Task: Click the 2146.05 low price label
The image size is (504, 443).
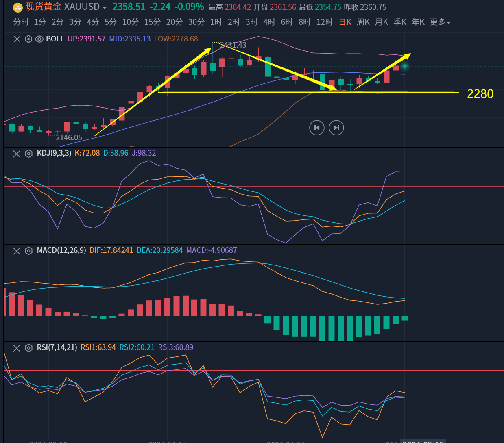Action: pyautogui.click(x=69, y=138)
